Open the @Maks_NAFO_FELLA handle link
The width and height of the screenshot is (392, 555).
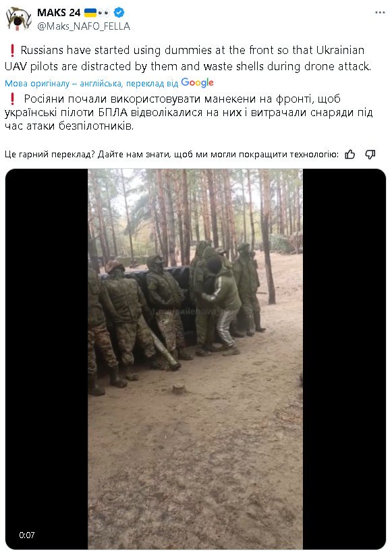pyautogui.click(x=84, y=26)
